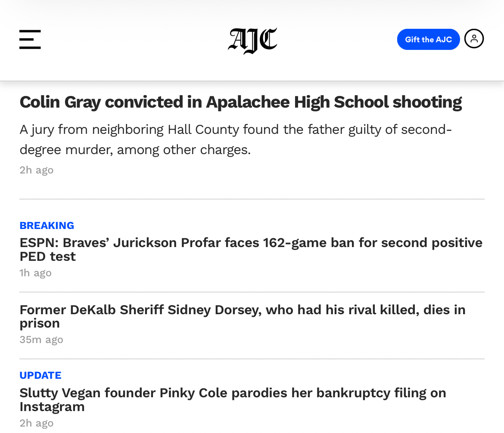This screenshot has width=504, height=433.
Task: Click empty header space right of AJC logo
Action: pos(336,40)
